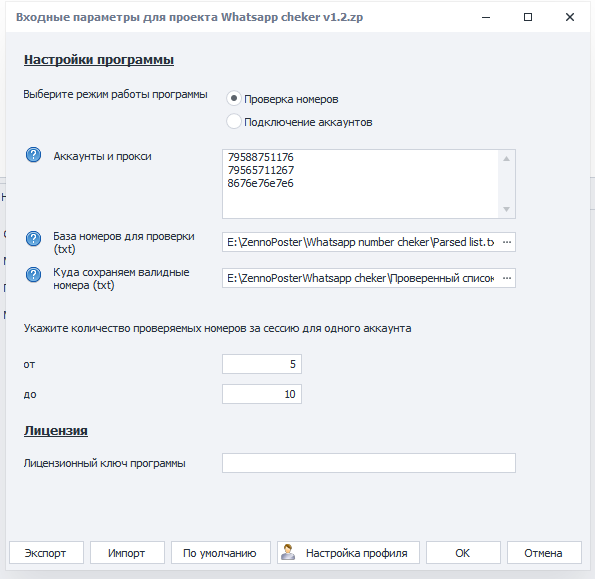
Task: Click the account line 79565711267
Action: point(260,170)
